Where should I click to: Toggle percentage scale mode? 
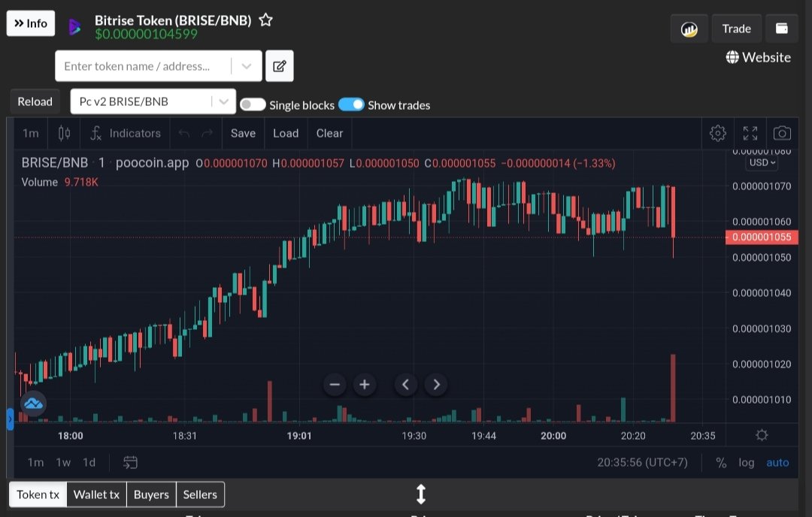tap(721, 463)
